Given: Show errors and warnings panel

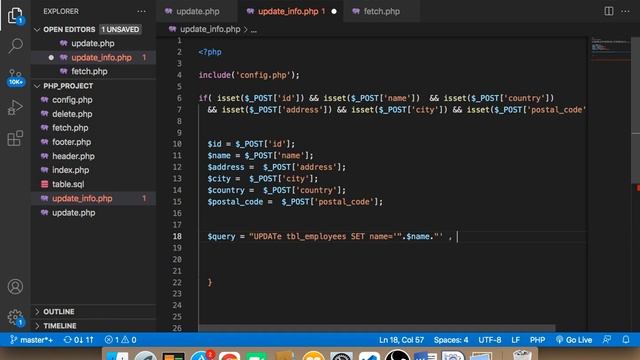Looking at the screenshot, I should (120, 340).
